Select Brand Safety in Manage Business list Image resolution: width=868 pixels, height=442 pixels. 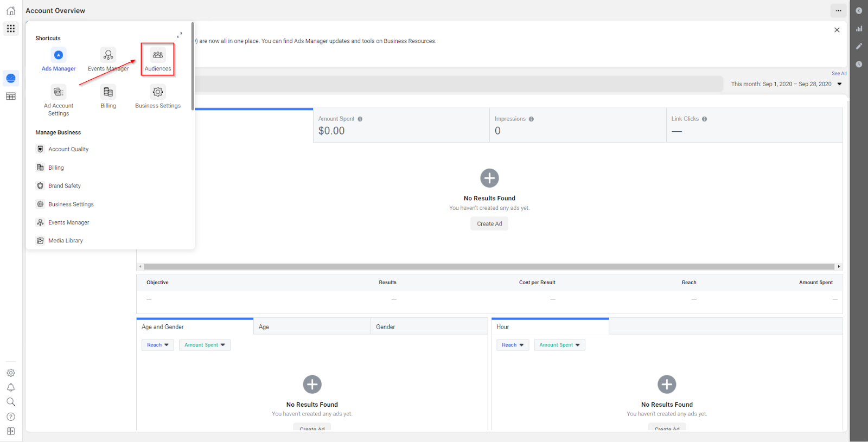pos(59,186)
